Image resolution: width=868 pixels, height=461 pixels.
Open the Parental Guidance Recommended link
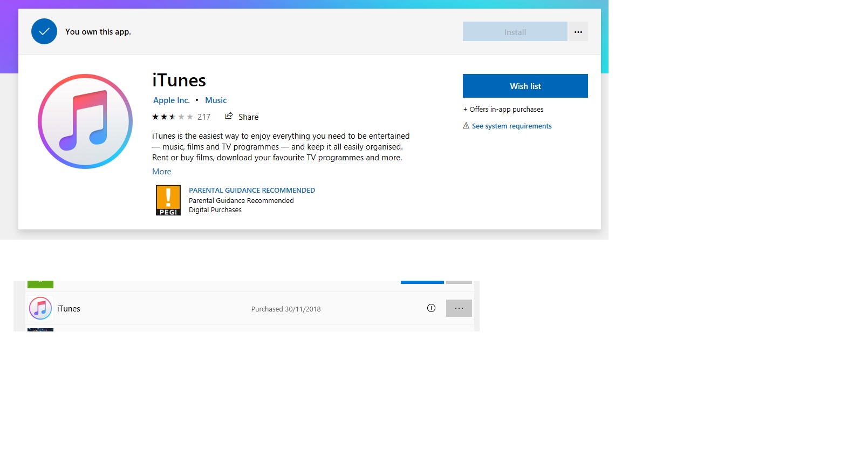(x=252, y=191)
